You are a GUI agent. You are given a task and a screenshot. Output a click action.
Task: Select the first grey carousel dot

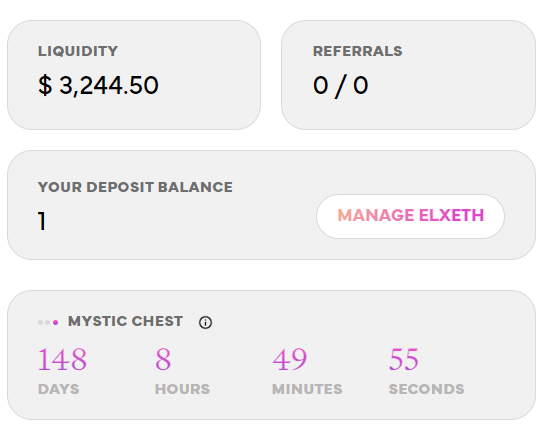(x=40, y=322)
